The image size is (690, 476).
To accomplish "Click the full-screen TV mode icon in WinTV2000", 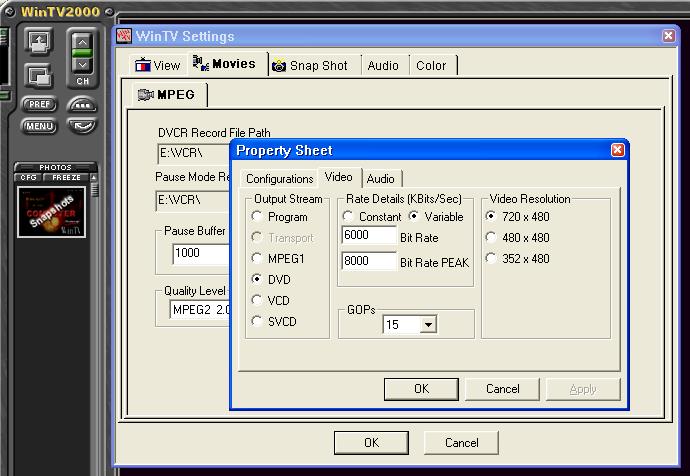I will (39, 43).
